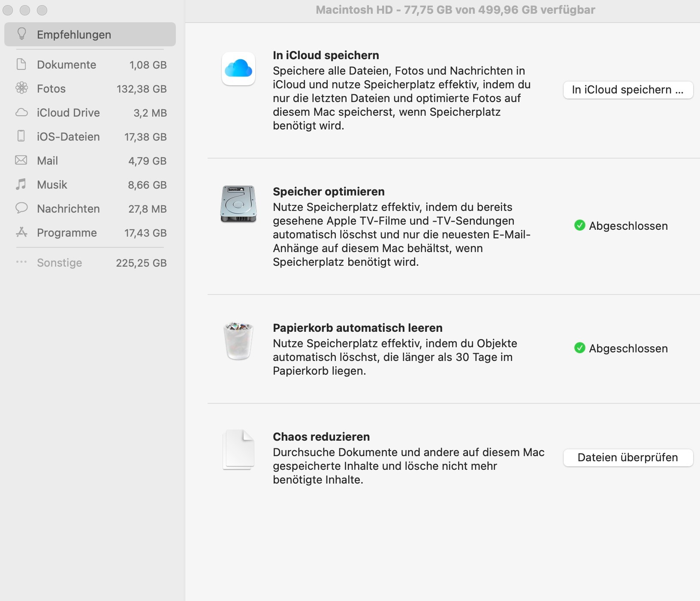Image resolution: width=700 pixels, height=601 pixels.
Task: Click Abgeschlossen status for Papierkorb automatisch leeren
Action: click(628, 349)
